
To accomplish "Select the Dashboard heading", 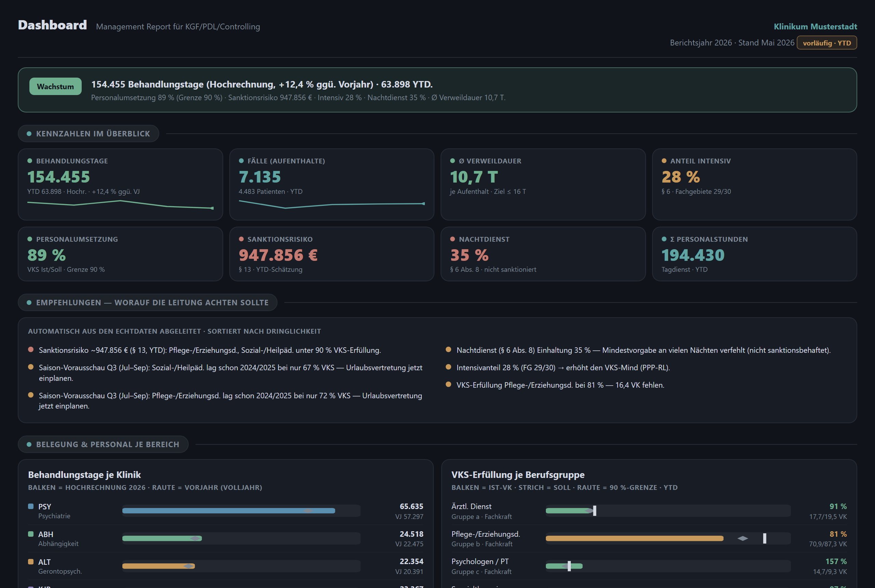I will click(53, 25).
